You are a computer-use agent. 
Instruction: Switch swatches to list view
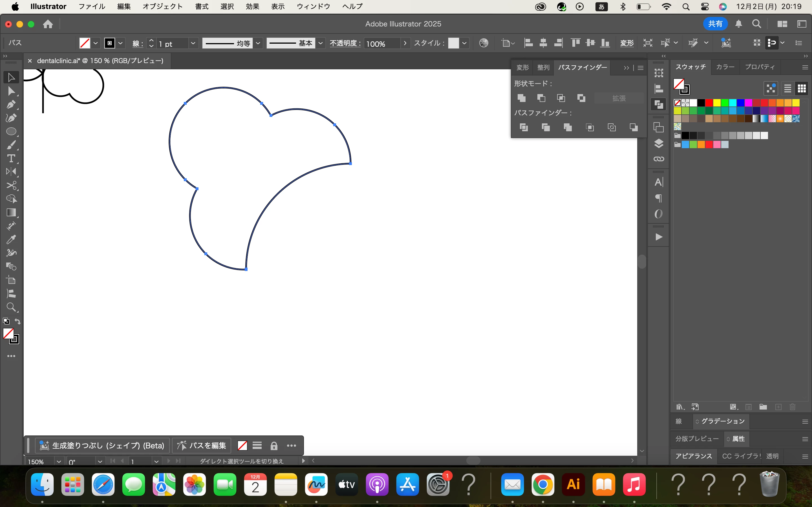(787, 88)
